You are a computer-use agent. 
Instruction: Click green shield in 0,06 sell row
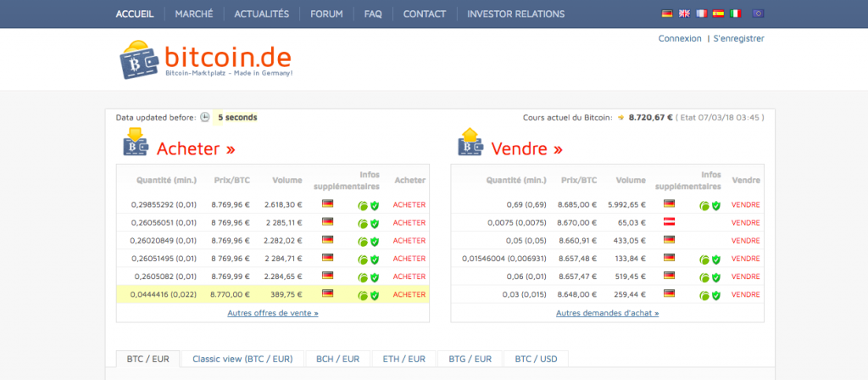(716, 277)
